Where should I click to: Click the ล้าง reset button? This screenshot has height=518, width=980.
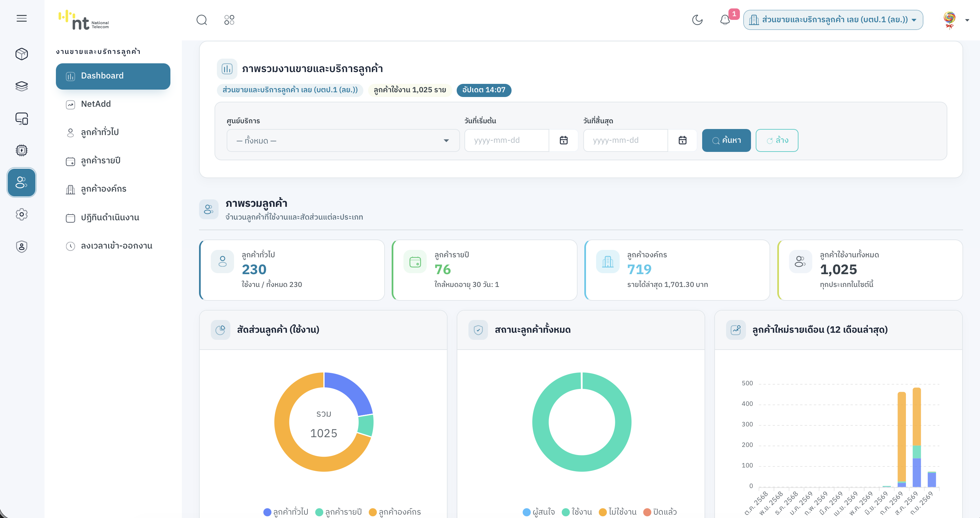pyautogui.click(x=777, y=140)
